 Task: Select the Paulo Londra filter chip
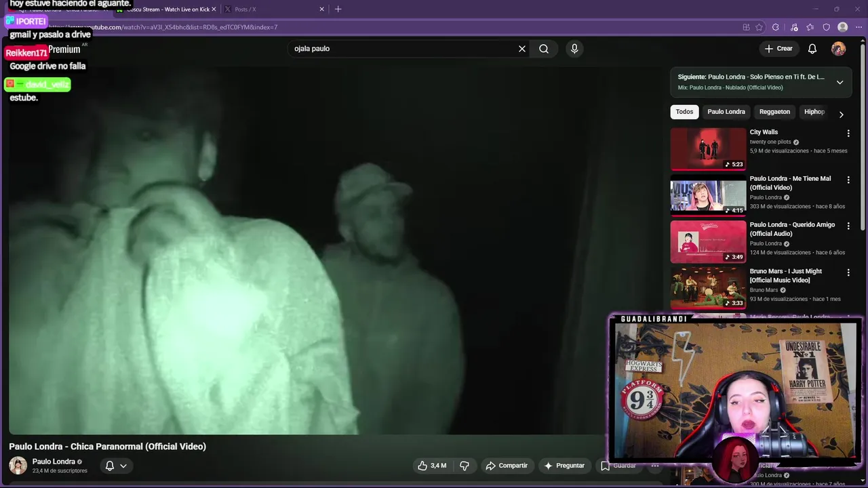(726, 112)
